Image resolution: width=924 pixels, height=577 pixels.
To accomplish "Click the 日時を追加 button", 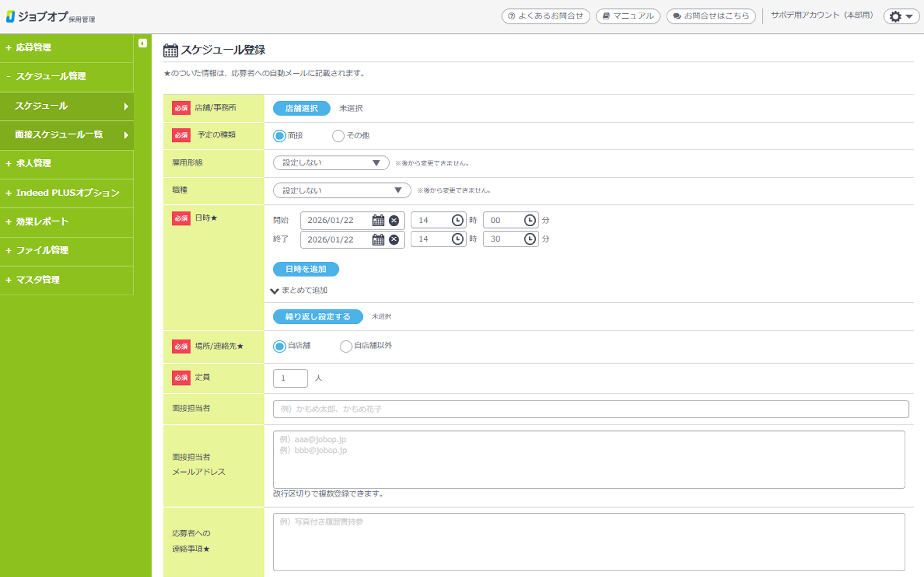I will coord(305,269).
